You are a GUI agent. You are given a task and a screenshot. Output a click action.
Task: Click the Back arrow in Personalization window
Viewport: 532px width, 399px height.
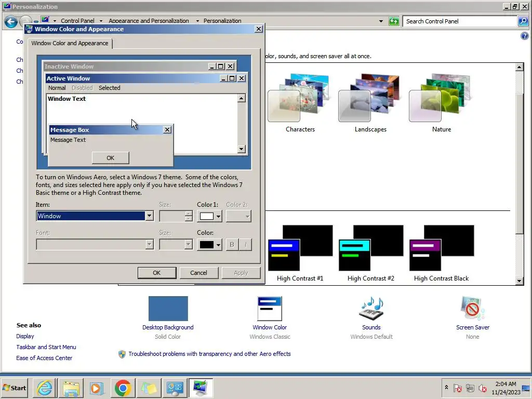(x=11, y=22)
